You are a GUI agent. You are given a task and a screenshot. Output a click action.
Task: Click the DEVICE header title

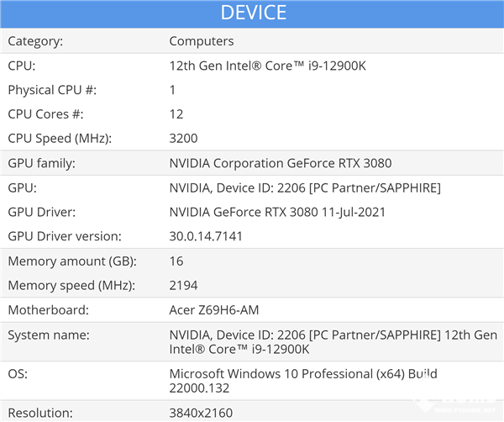point(253,13)
